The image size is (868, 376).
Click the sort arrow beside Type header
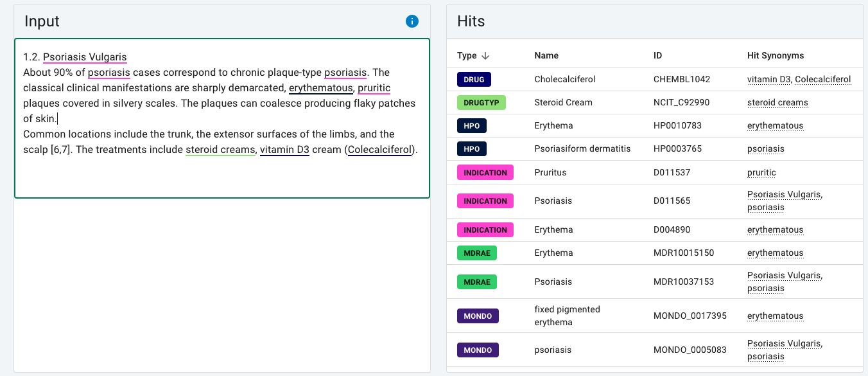485,56
